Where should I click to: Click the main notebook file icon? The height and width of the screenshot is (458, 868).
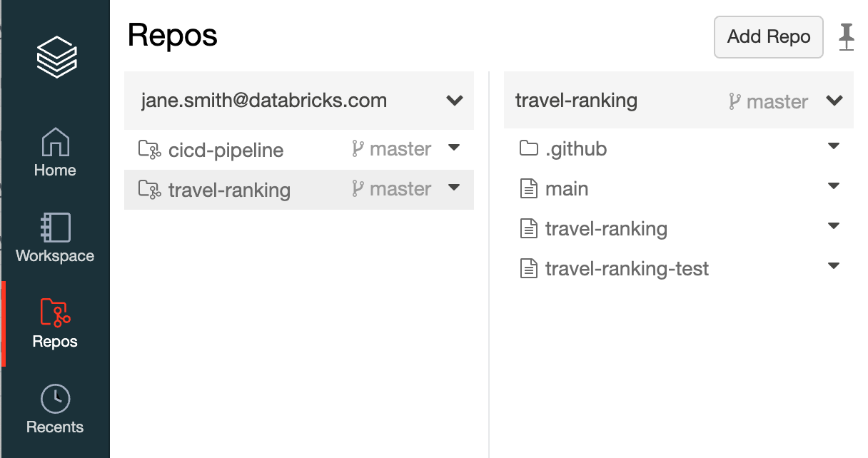(x=528, y=189)
